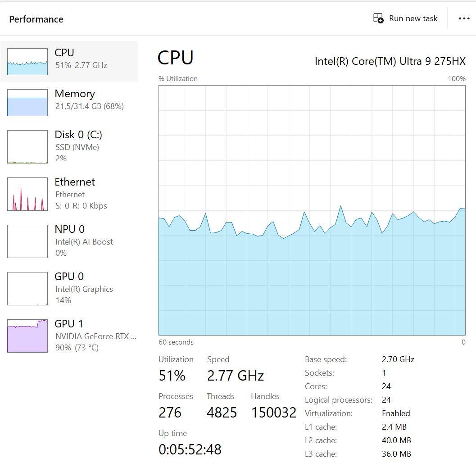Switch to the Ethernet performance entry

click(x=75, y=182)
